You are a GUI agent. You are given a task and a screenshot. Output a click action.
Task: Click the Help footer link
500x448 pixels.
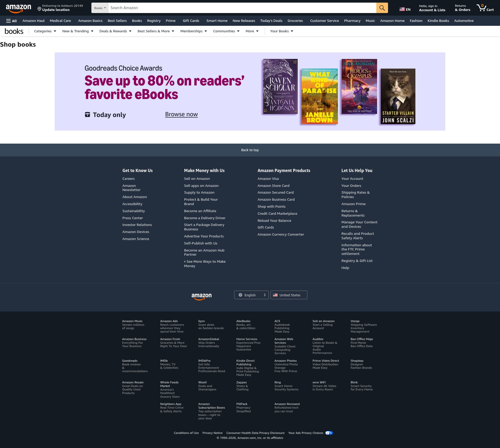click(x=345, y=268)
